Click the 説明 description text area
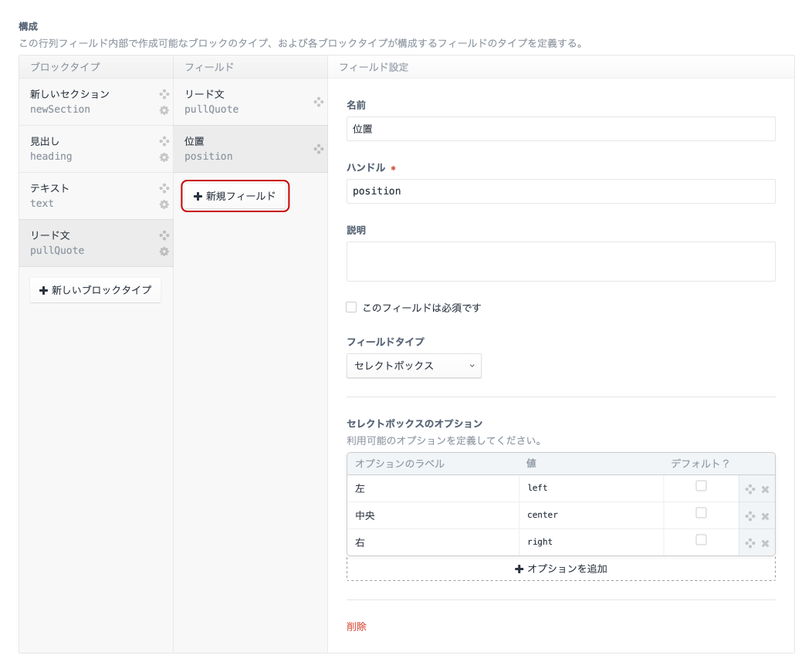Image resolution: width=812 pixels, height=672 pixels. [561, 261]
